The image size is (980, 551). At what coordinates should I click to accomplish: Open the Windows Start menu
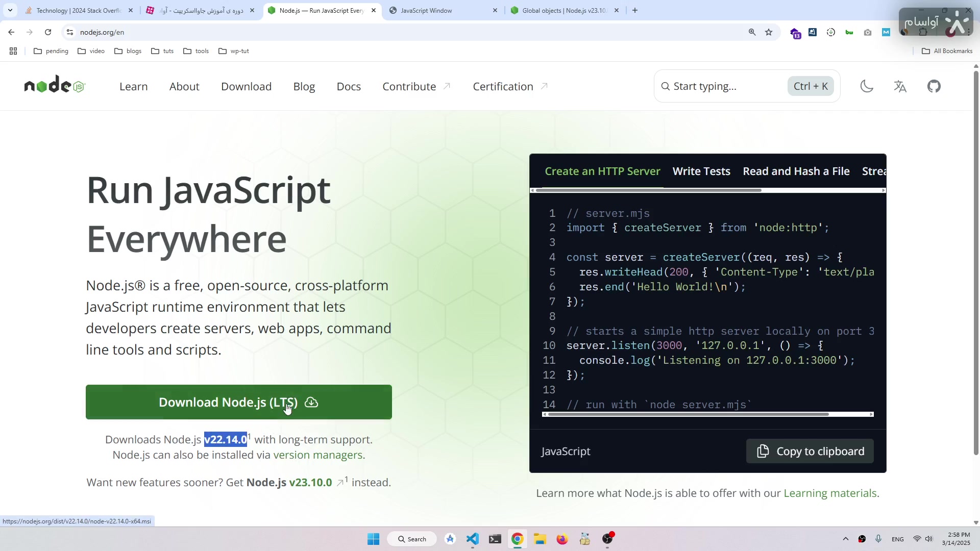374,539
